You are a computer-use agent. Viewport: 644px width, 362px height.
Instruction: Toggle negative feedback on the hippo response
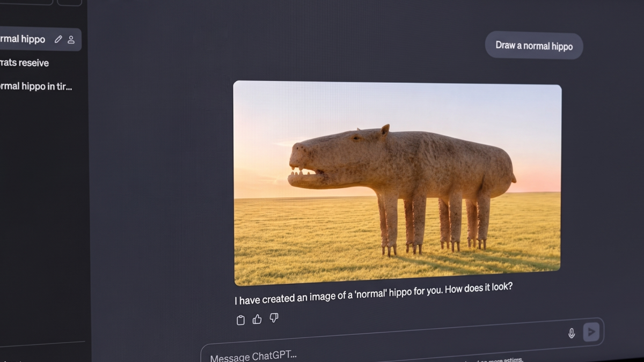pyautogui.click(x=274, y=319)
